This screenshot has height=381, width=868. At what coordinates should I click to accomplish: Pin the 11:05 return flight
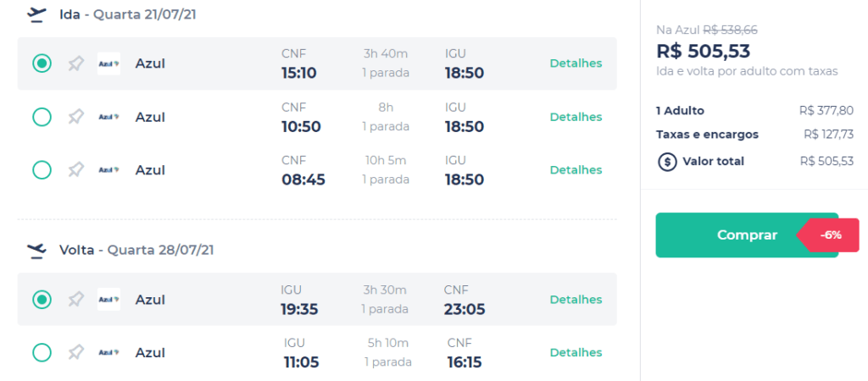(x=75, y=352)
